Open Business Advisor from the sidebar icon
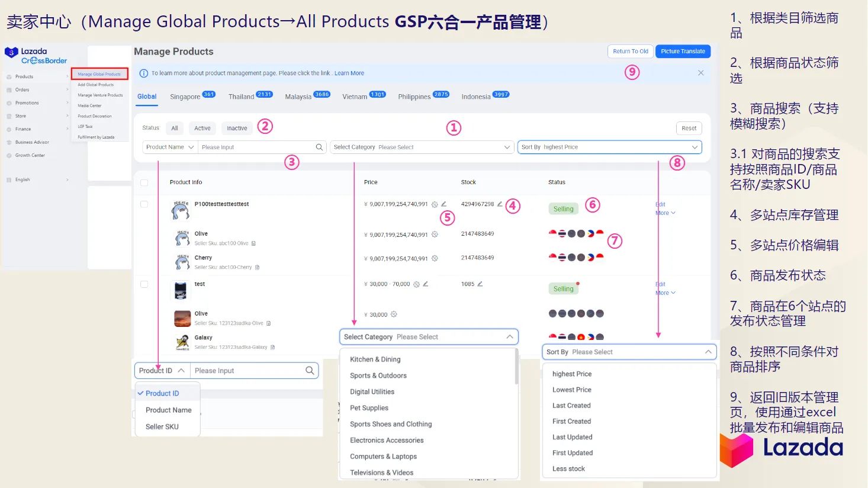 9,142
